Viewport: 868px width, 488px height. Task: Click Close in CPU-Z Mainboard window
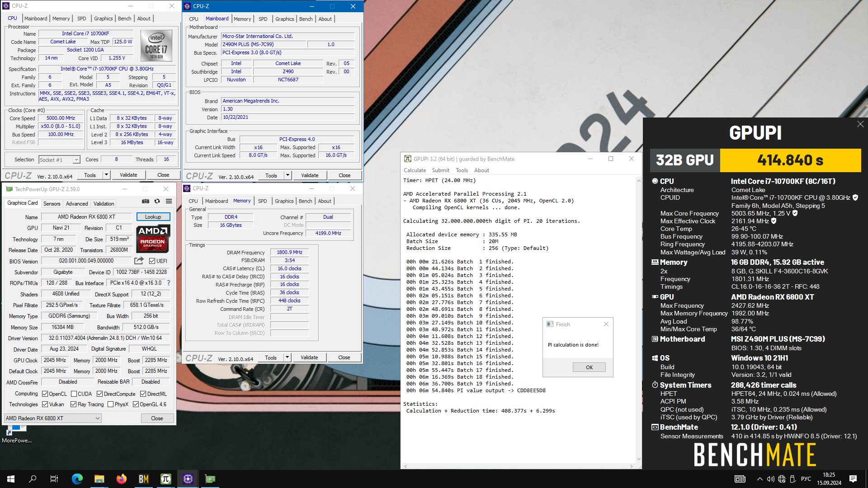[x=344, y=175]
